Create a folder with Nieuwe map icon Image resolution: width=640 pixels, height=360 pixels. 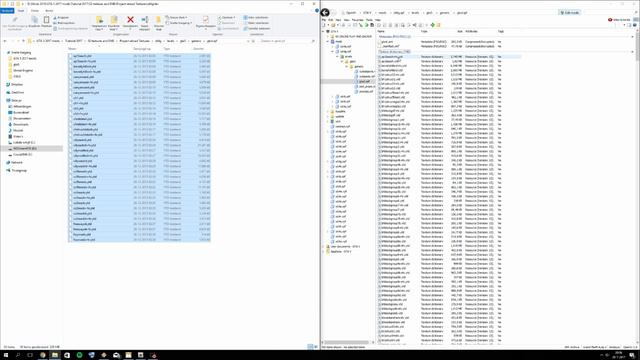tap(158, 20)
